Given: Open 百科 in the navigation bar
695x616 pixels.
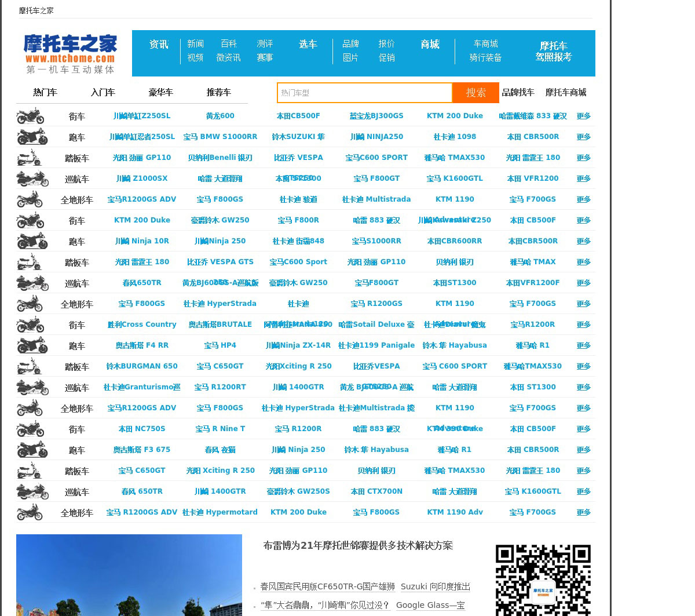Looking at the screenshot, I should click(x=229, y=44).
